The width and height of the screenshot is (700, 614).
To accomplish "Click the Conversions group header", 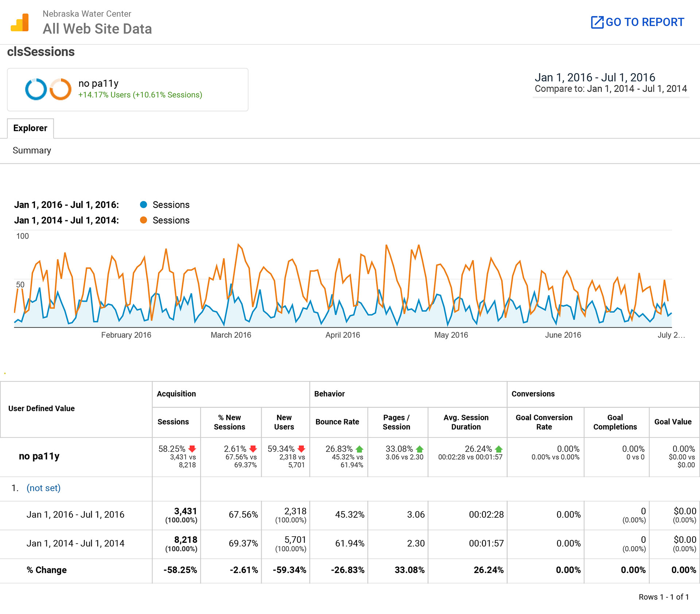I will click(533, 394).
